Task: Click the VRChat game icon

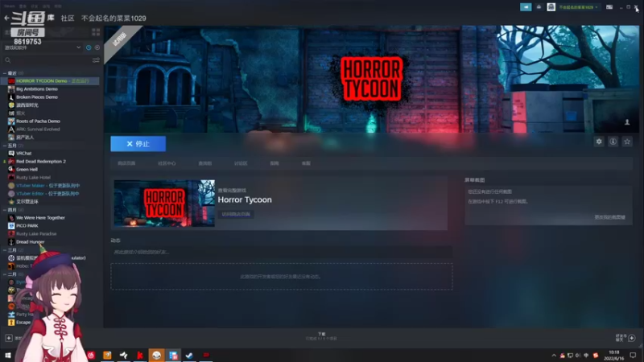Action: [x=11, y=153]
